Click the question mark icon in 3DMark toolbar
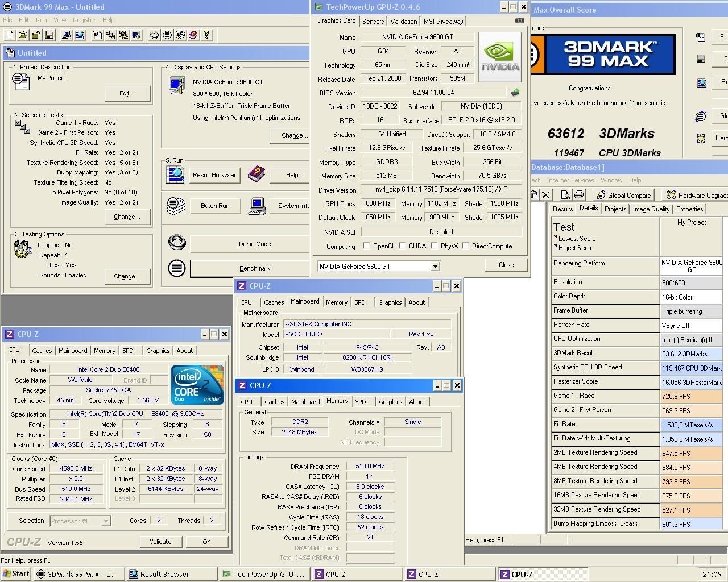Viewport: 728px width, 582px height. click(206, 35)
